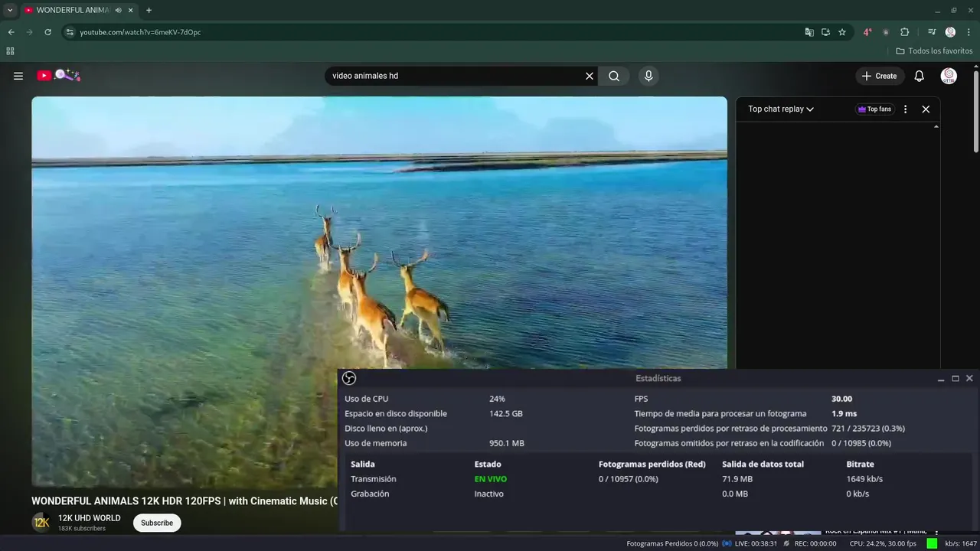Click kb/s: 1647 in status bar
Screen dimensions: 980x551
961,543
